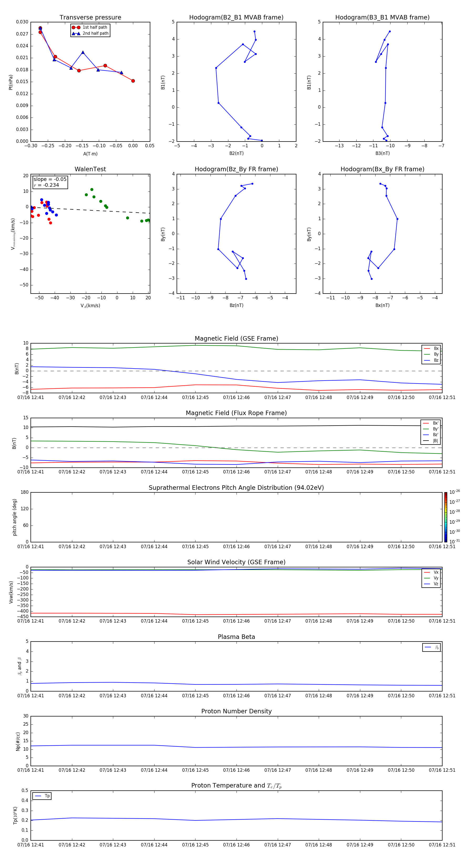Image resolution: width=473 pixels, height=868 pixels.
Task: Click the "Np(#/cc)" y-axis label
Action: click(x=18, y=741)
